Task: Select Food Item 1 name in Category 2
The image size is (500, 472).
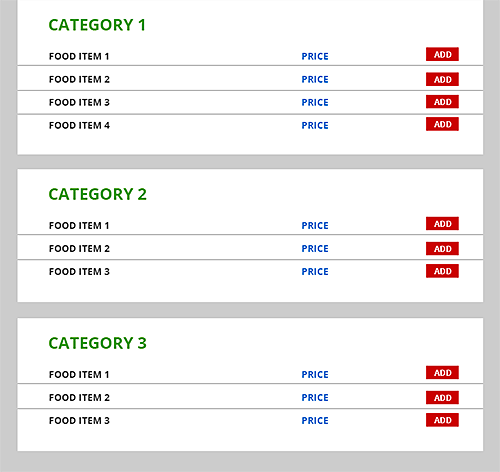Action: point(79,226)
